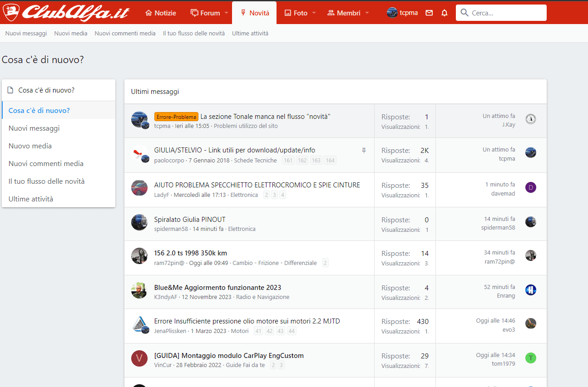The image size is (588, 387).
Task: Jump to page 4 of SPECCHIETTO thread
Action: point(282,195)
